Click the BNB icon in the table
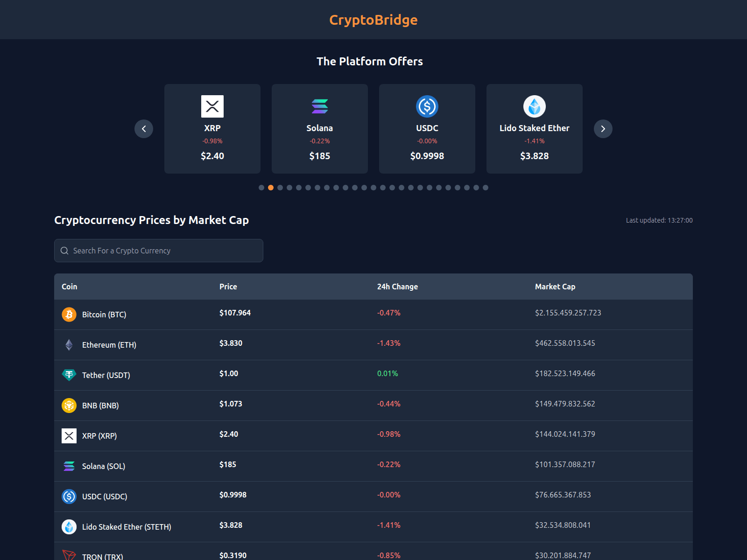Viewport: 747px width, 560px height. coord(69,406)
